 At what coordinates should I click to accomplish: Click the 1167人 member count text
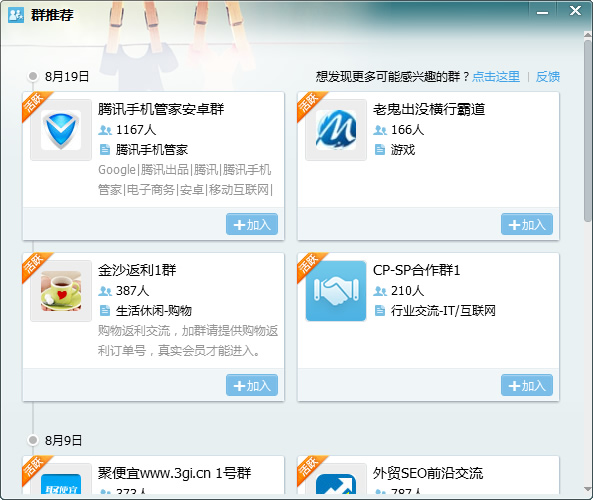pos(136,130)
